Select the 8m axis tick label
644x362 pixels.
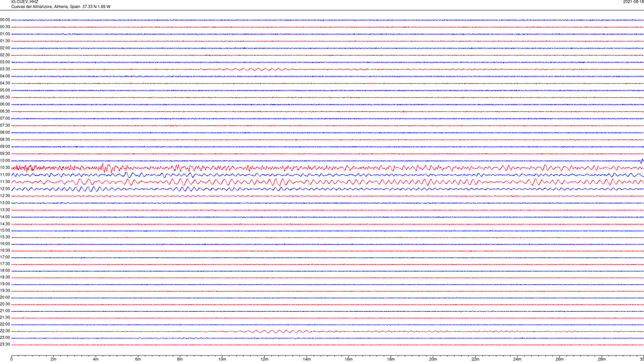point(180,359)
